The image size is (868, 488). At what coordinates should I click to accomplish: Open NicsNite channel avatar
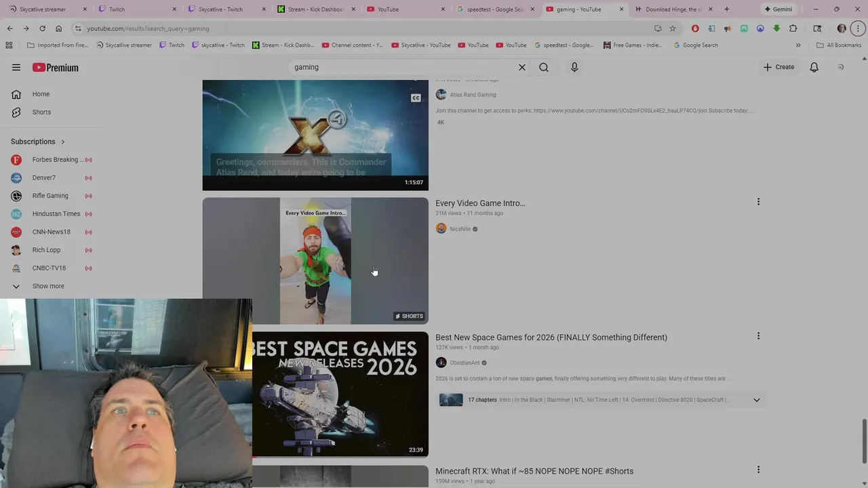[x=441, y=228]
